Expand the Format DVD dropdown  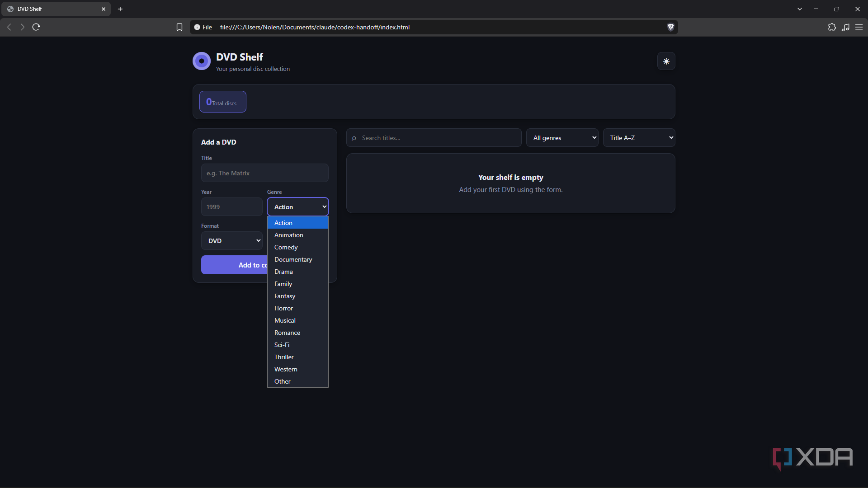coord(232,241)
